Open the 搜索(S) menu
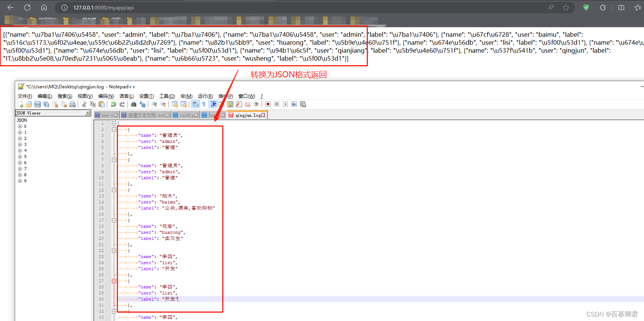 click(65, 96)
